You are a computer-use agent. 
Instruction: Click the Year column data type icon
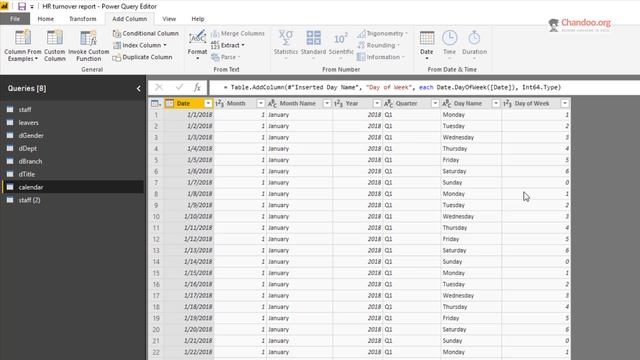tap(338, 104)
